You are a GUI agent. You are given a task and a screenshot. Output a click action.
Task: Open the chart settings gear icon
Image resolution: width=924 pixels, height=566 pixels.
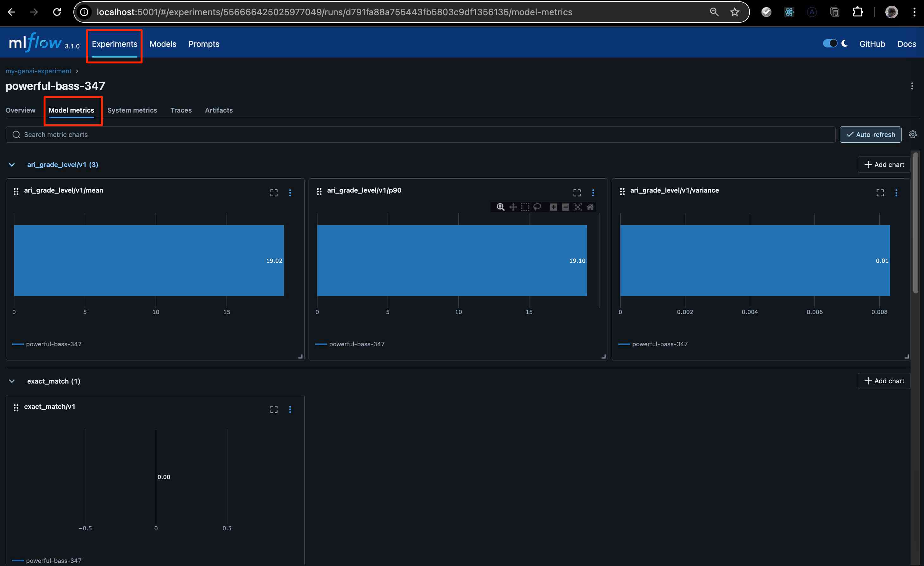click(913, 135)
